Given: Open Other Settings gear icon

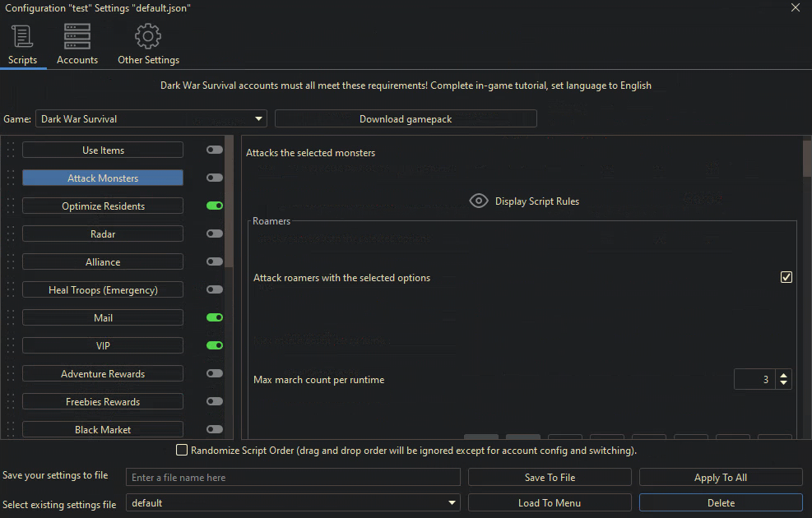Looking at the screenshot, I should (x=148, y=37).
